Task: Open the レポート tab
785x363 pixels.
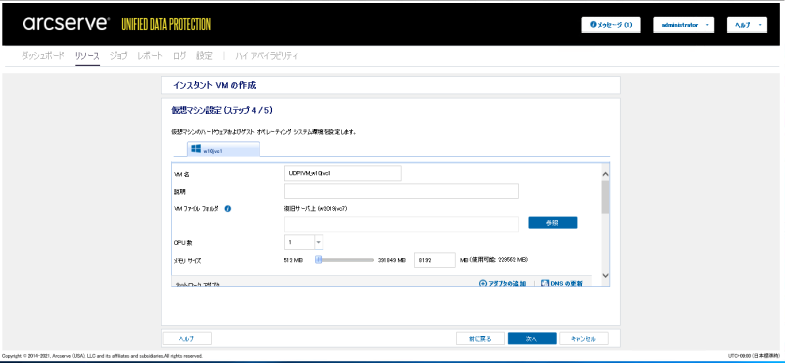Action: tap(150, 56)
